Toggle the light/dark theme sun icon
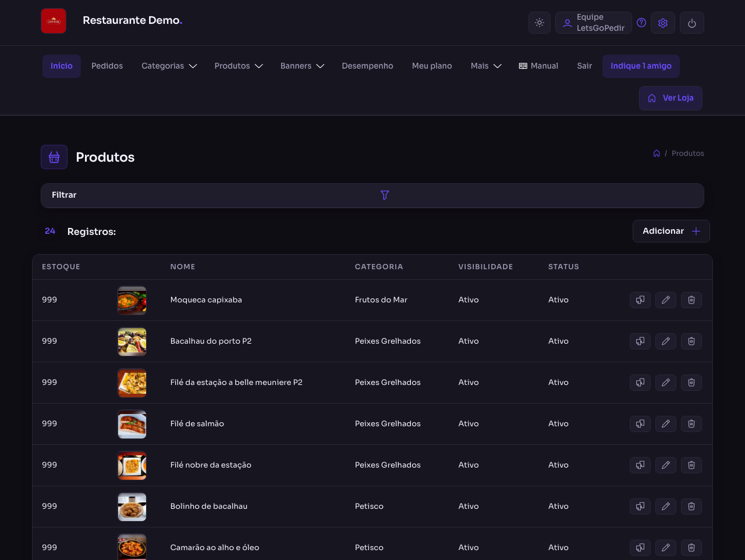The image size is (745, 560). click(540, 23)
